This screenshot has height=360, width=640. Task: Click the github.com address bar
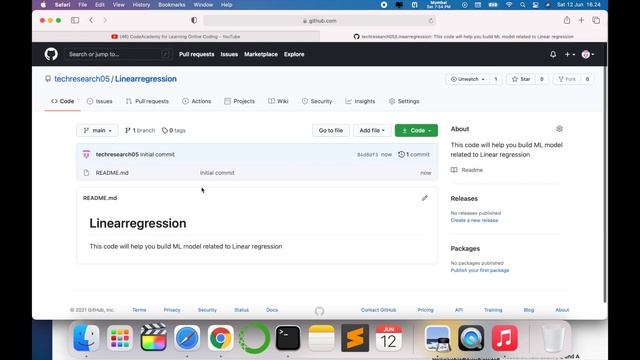coord(320,20)
